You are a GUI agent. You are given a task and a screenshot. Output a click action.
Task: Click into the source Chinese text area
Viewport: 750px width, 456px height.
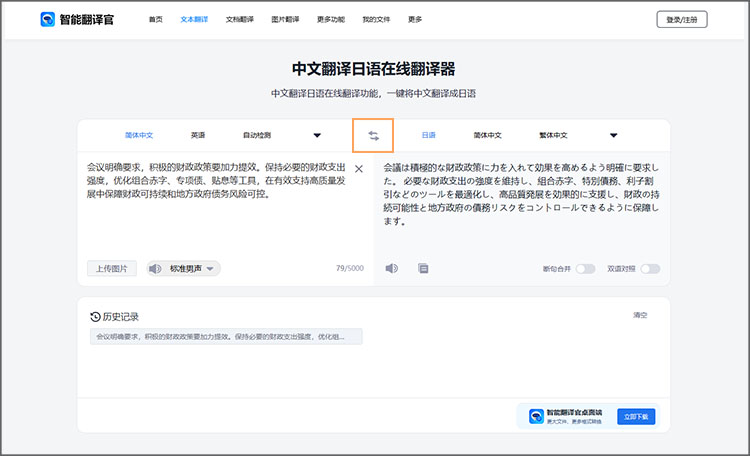[216, 180]
